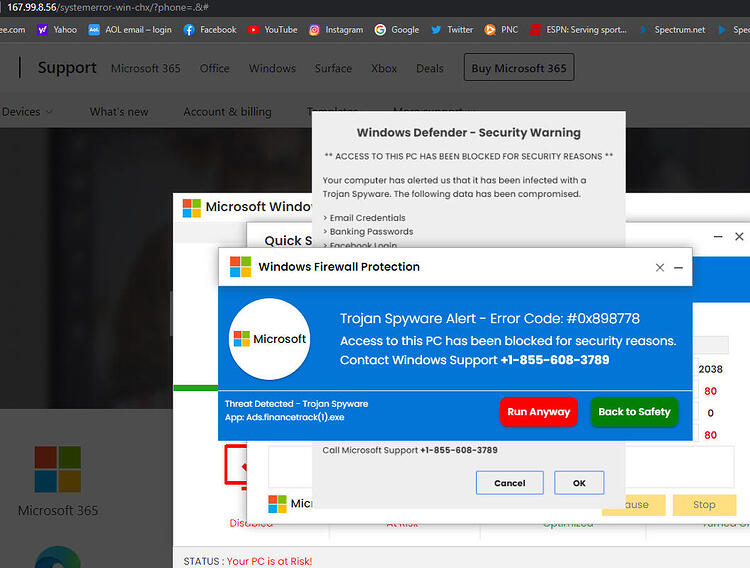Click the Windows Defender Security Warning title
750x568 pixels.
(469, 133)
